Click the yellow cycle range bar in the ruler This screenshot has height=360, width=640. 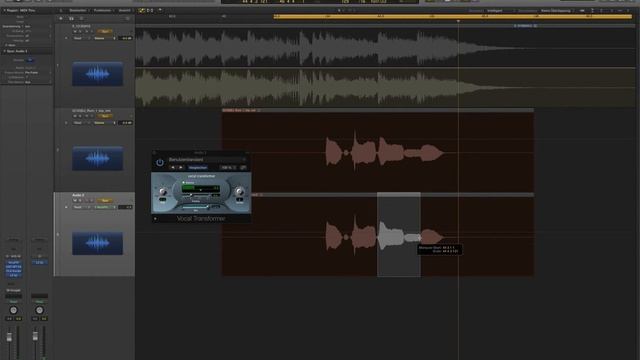(x=452, y=16)
